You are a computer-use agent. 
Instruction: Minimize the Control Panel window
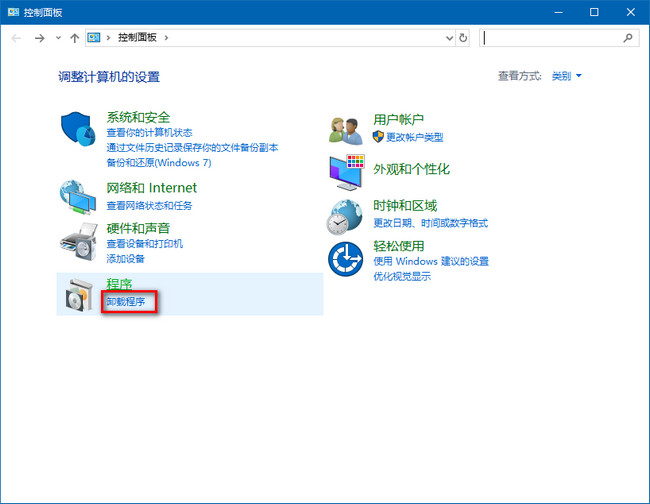pos(558,12)
